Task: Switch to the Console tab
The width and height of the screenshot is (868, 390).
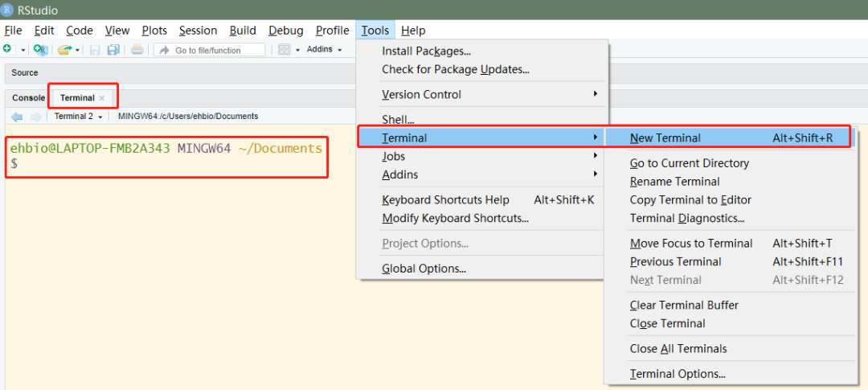Action: pos(28,98)
